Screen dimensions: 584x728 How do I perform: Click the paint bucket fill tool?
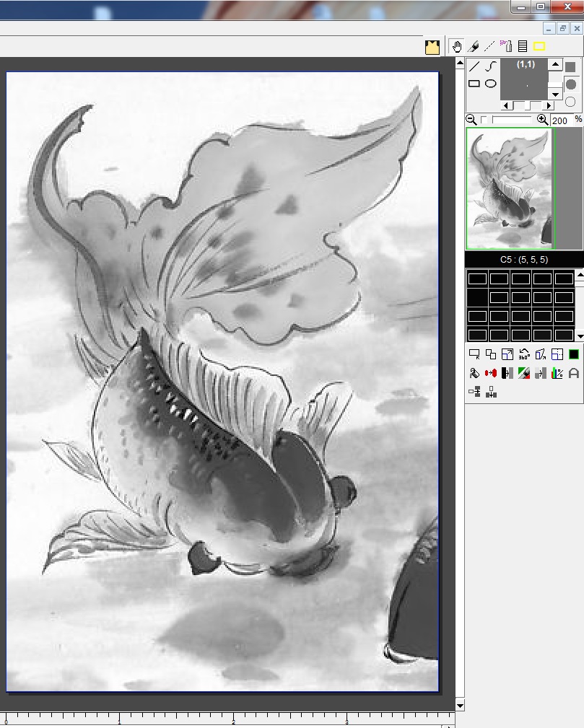coord(474,373)
